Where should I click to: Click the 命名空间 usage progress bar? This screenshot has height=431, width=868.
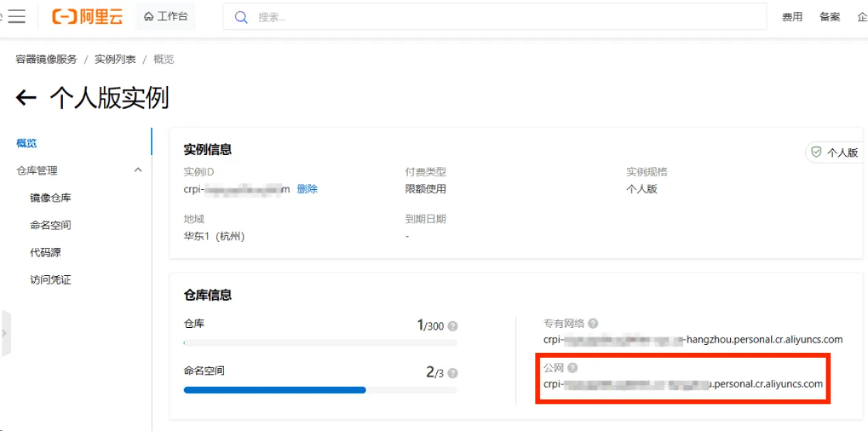320,390
